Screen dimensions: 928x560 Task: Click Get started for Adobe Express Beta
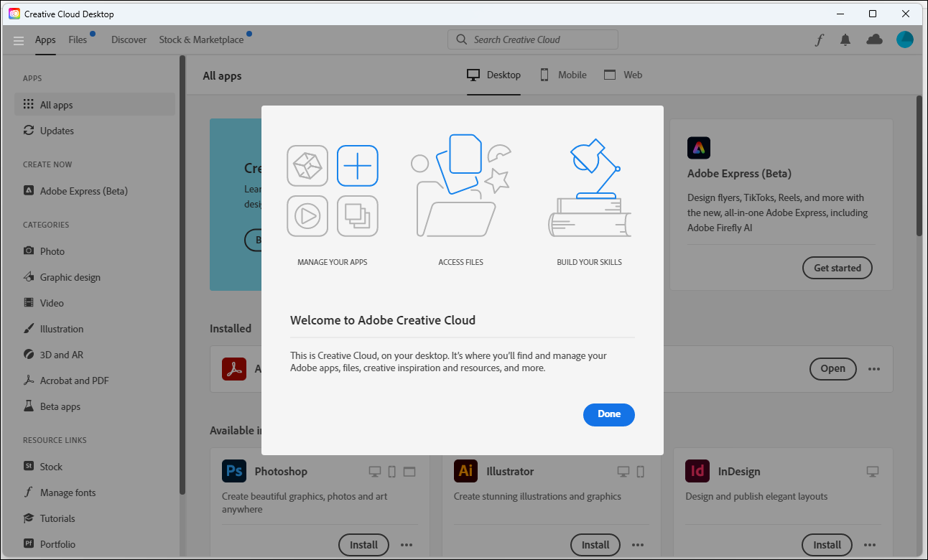[x=837, y=267]
